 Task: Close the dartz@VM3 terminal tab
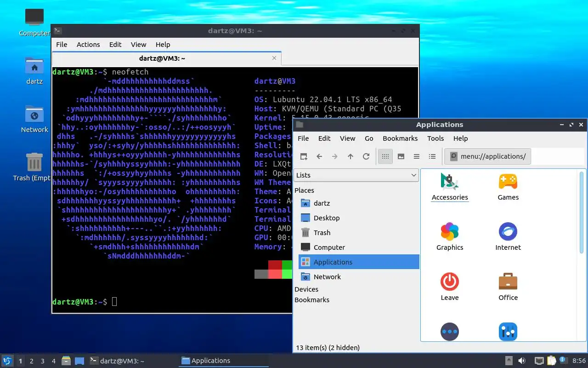274,58
